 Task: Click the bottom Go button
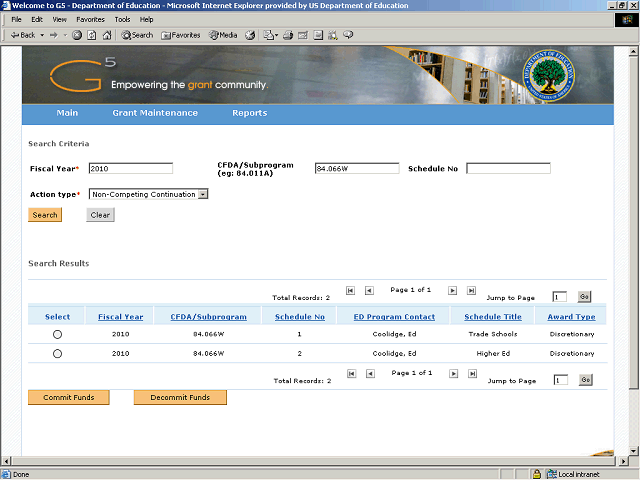[x=586, y=380]
